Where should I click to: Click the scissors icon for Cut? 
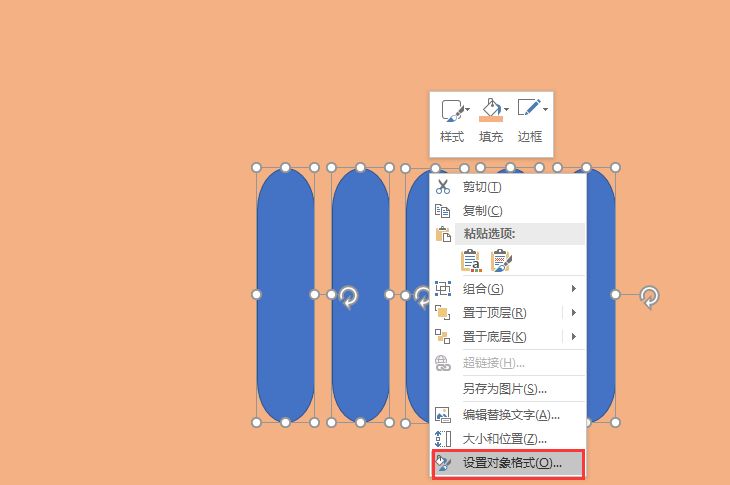(443, 187)
